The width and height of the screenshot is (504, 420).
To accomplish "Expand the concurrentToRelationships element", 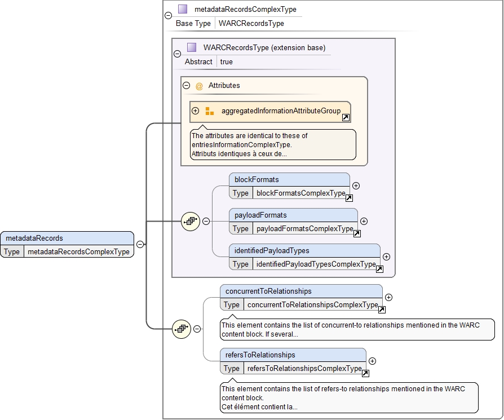I will 388,297.
